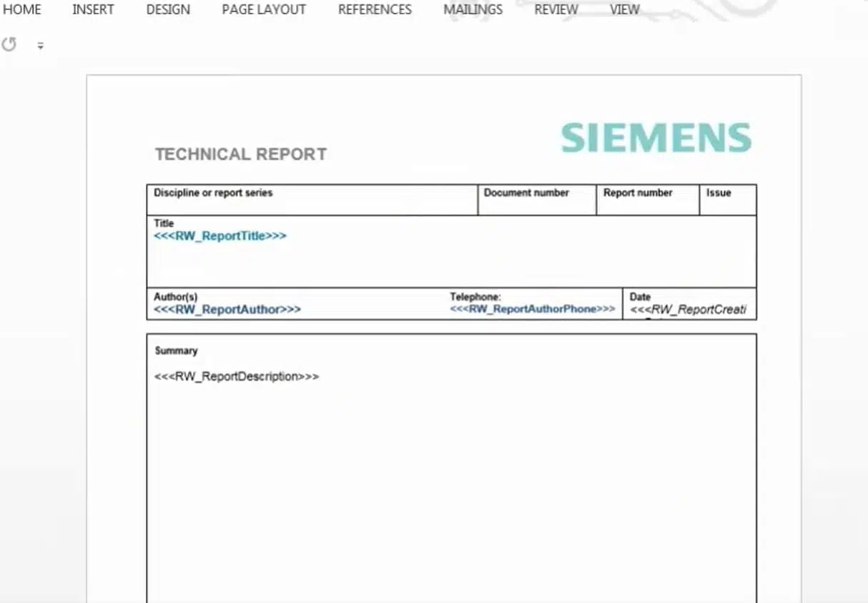Click the Summary label

click(x=176, y=351)
